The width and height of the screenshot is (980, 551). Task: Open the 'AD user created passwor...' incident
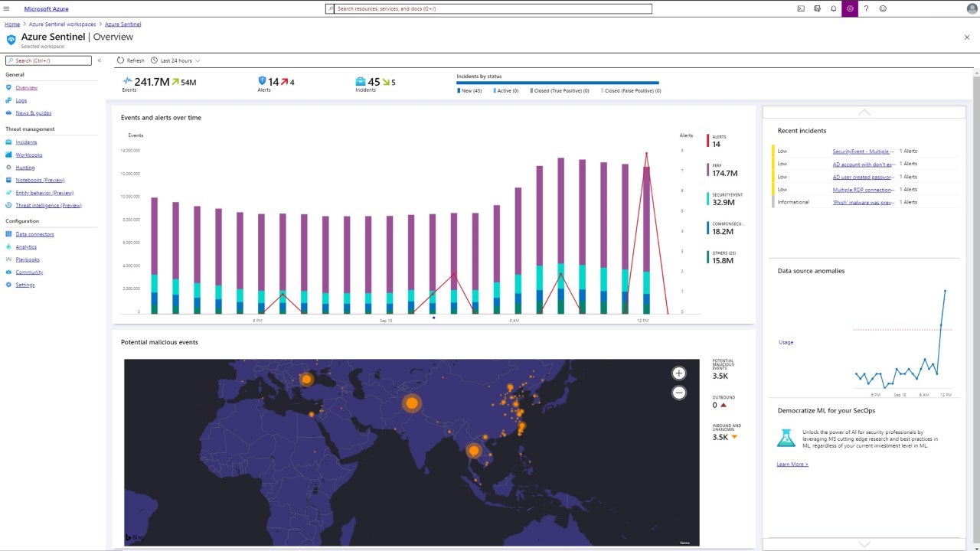[864, 177]
